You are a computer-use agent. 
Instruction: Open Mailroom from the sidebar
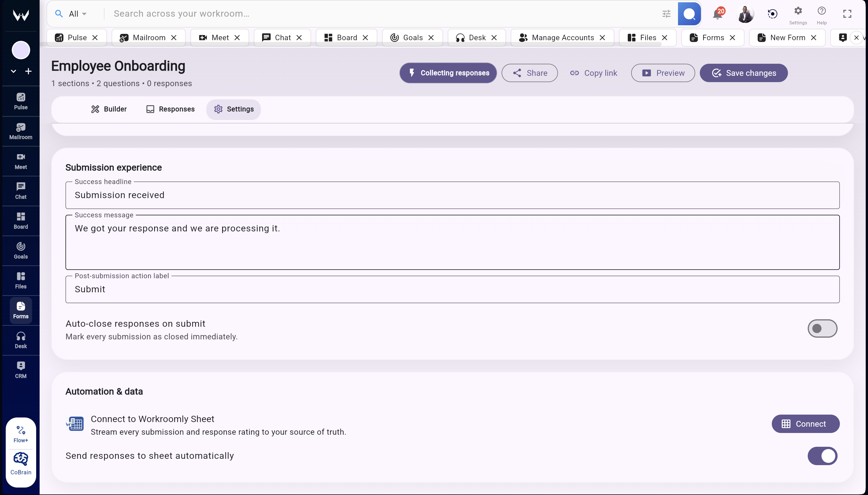click(20, 131)
